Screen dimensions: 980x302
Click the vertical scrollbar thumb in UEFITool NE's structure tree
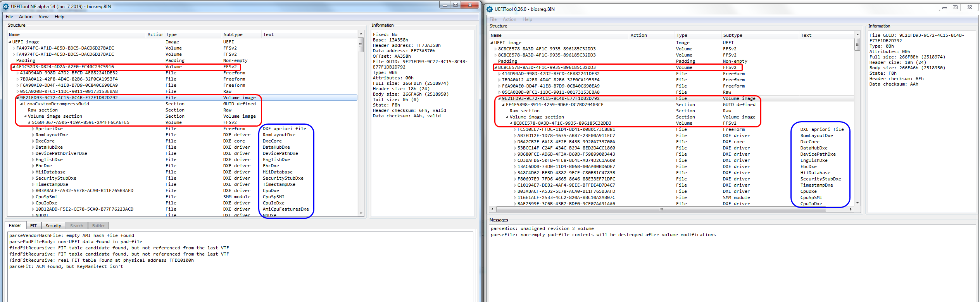(x=361, y=45)
